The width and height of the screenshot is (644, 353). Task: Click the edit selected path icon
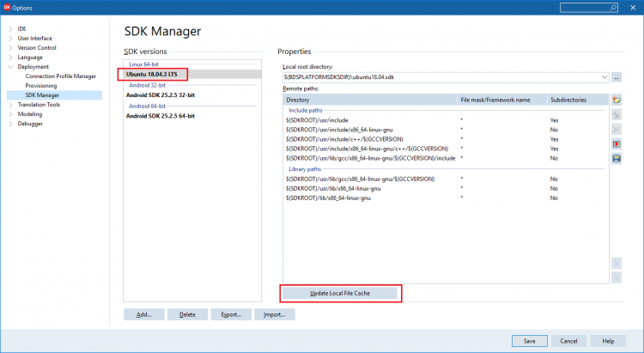pyautogui.click(x=616, y=114)
